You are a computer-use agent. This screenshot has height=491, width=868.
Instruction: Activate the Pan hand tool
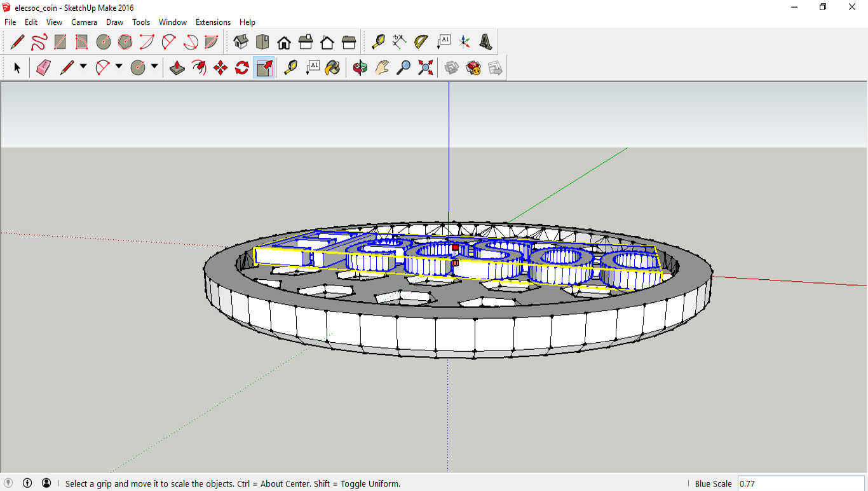pos(382,67)
